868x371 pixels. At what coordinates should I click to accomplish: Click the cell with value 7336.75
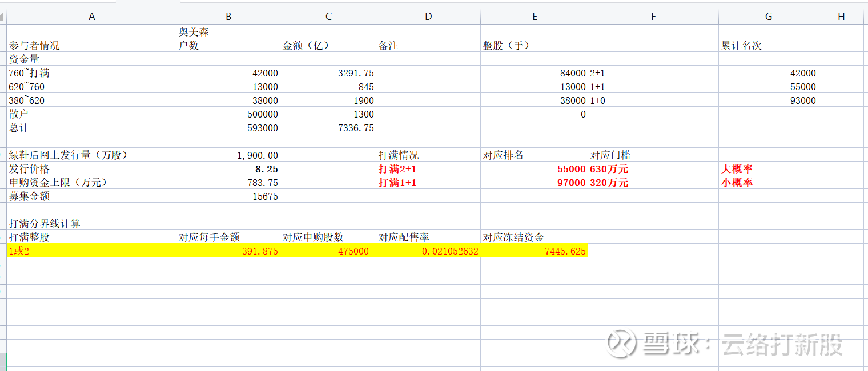coord(328,127)
